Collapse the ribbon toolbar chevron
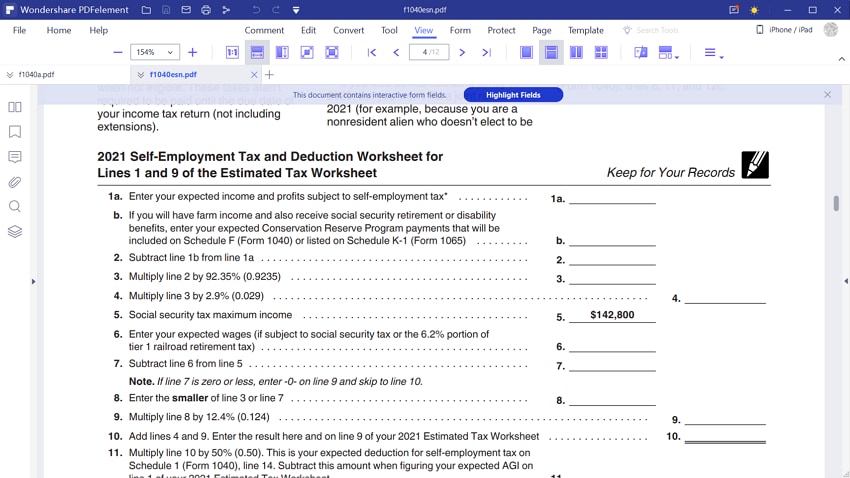 841,59
